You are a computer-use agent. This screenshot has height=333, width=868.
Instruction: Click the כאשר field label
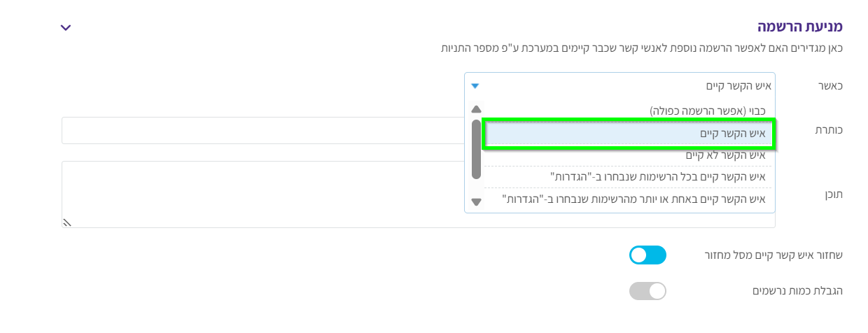pyautogui.click(x=830, y=85)
